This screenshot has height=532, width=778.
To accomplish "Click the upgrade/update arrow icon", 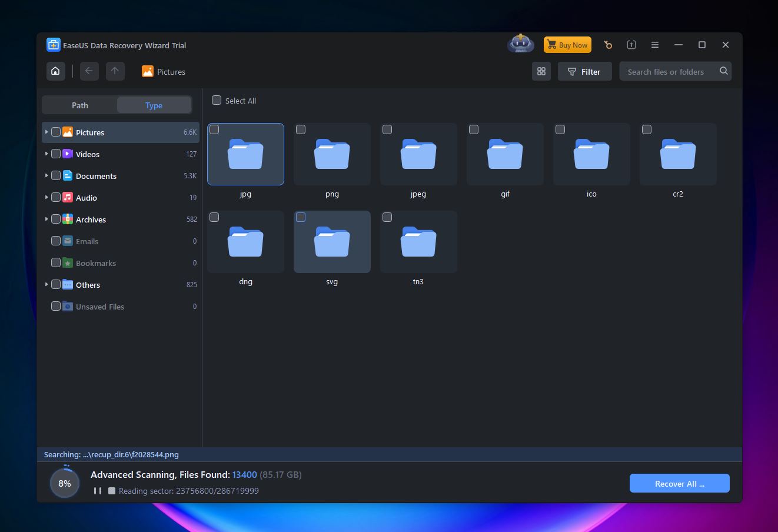I will [x=631, y=45].
